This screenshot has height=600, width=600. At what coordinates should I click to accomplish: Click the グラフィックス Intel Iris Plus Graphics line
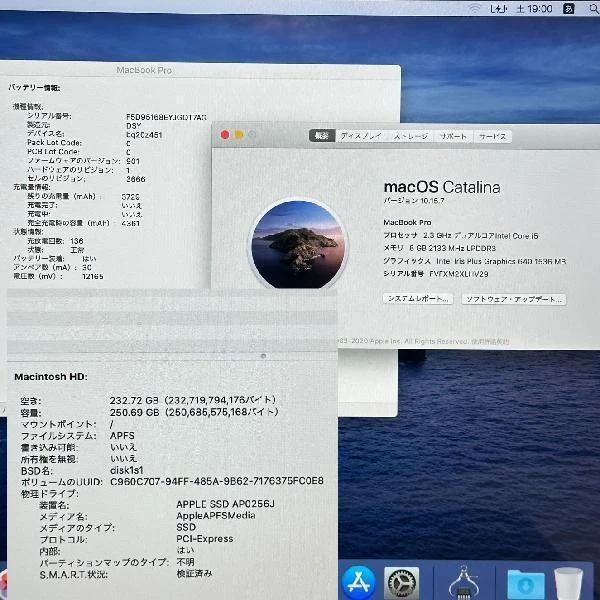[x=474, y=261]
